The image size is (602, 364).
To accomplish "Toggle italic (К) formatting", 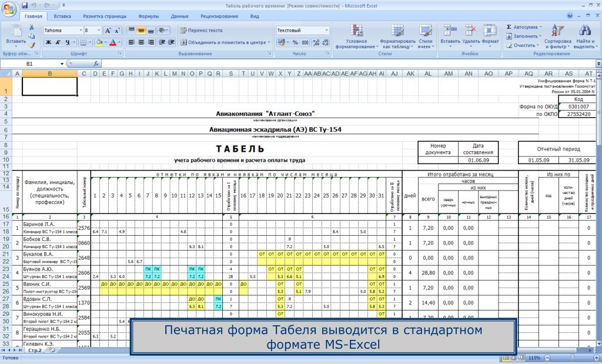I will click(58, 42).
